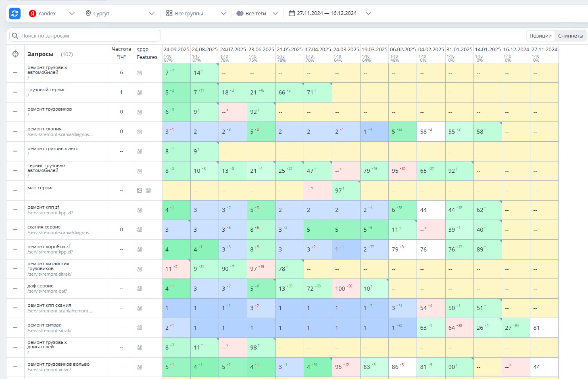Click the blue refresh icon button
Screen dimensions: 588x379
pyautogui.click(x=15, y=13)
